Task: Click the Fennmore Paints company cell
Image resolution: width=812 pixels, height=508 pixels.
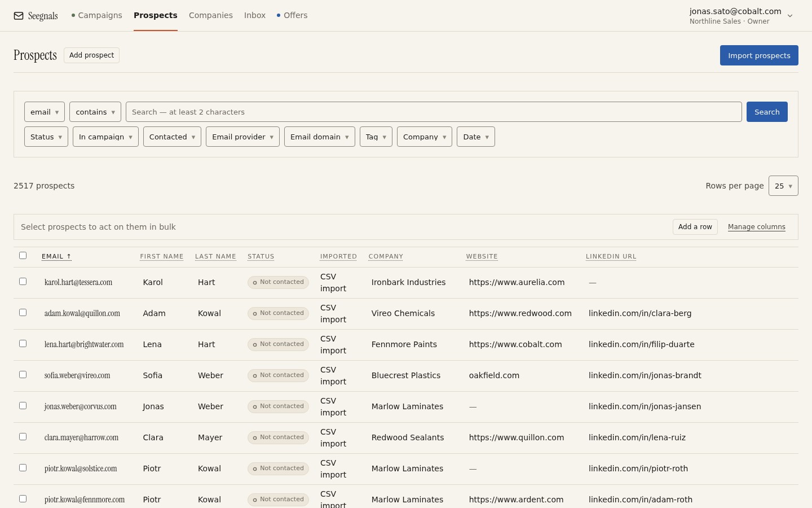Action: pyautogui.click(x=404, y=344)
